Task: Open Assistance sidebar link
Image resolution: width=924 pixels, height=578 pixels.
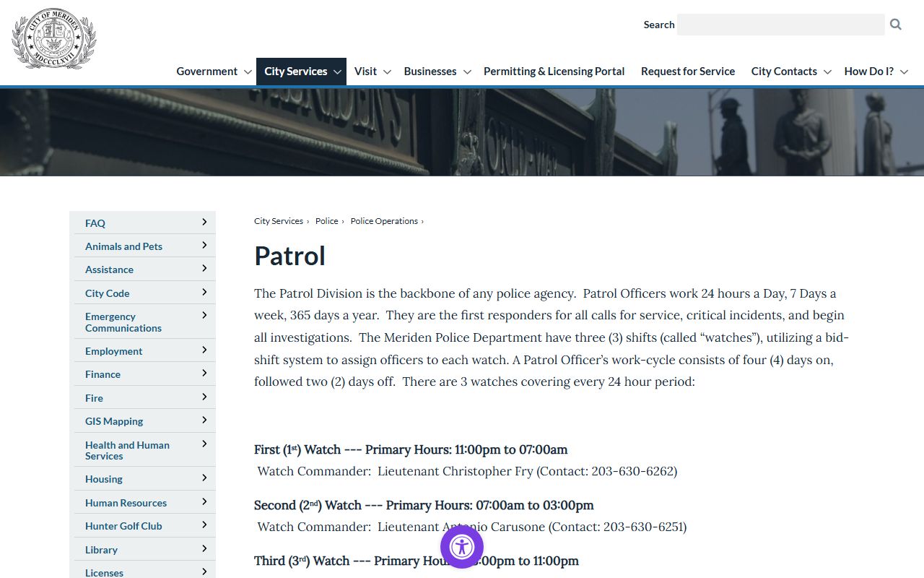Action: (x=109, y=269)
